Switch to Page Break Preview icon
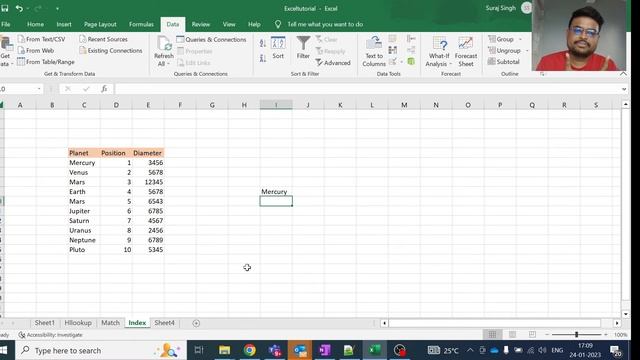Screen dimensions: 640x360 (532, 335)
